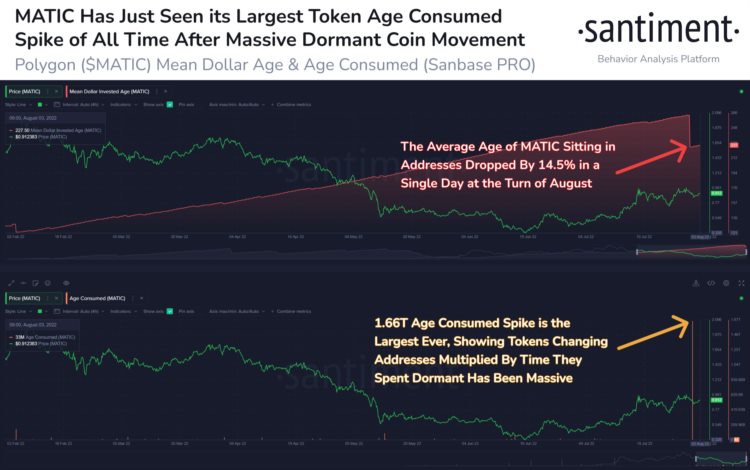
Task: Toggle Show axis checkbox in bottom chart
Action: [x=170, y=311]
